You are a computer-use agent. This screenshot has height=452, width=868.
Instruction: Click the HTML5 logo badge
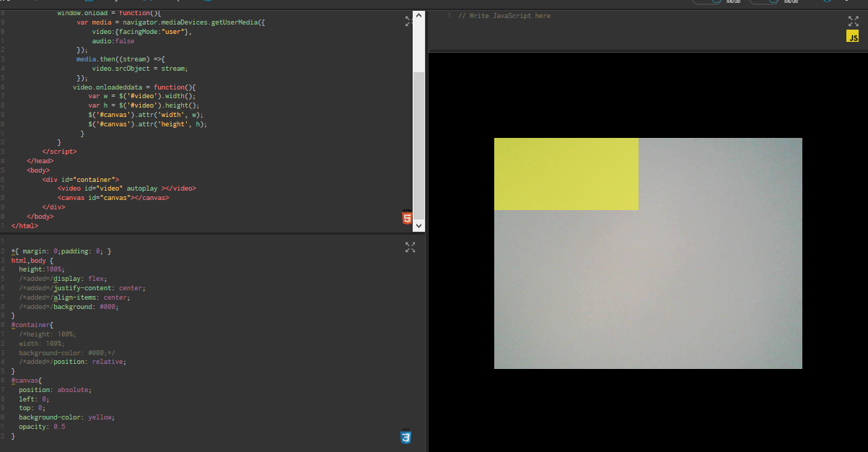408,217
